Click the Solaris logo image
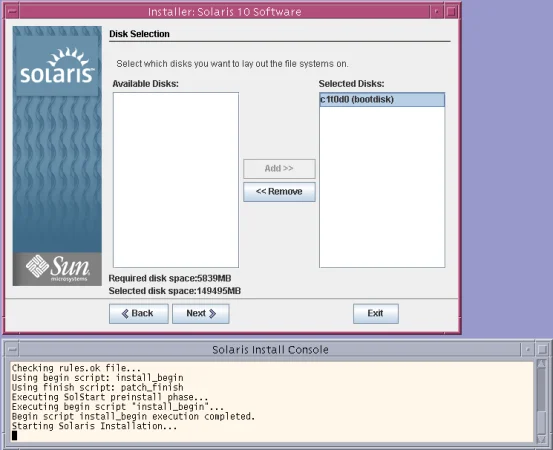Image resolution: width=553 pixels, height=450 pixels. point(57,66)
